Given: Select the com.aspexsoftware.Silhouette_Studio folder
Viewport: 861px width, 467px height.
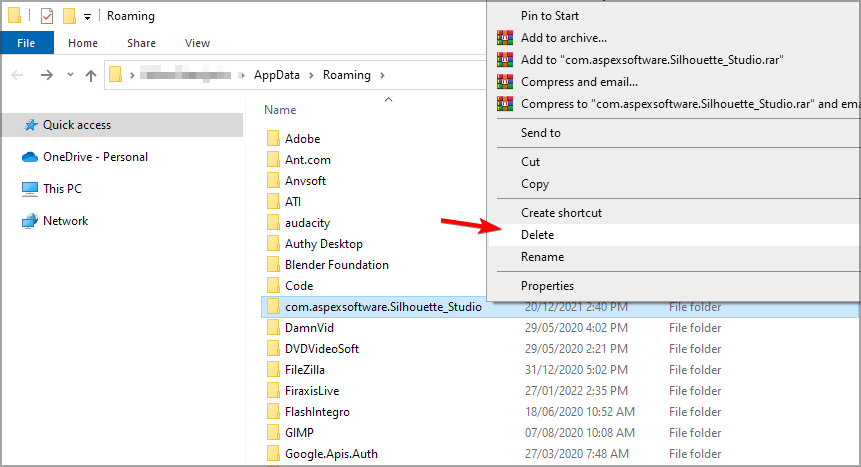Looking at the screenshot, I should click(383, 307).
